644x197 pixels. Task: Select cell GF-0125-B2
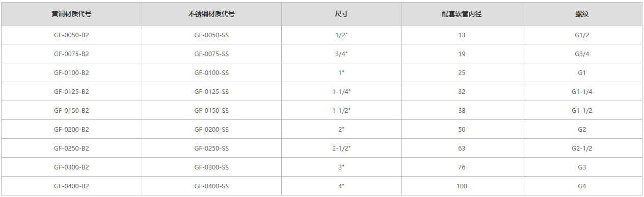(x=71, y=92)
